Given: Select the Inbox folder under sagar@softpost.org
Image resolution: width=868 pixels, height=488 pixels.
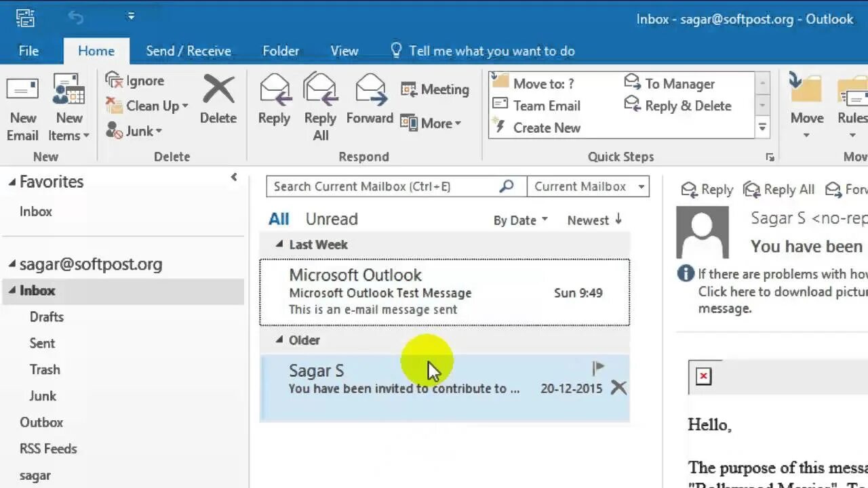Looking at the screenshot, I should pos(123,290).
